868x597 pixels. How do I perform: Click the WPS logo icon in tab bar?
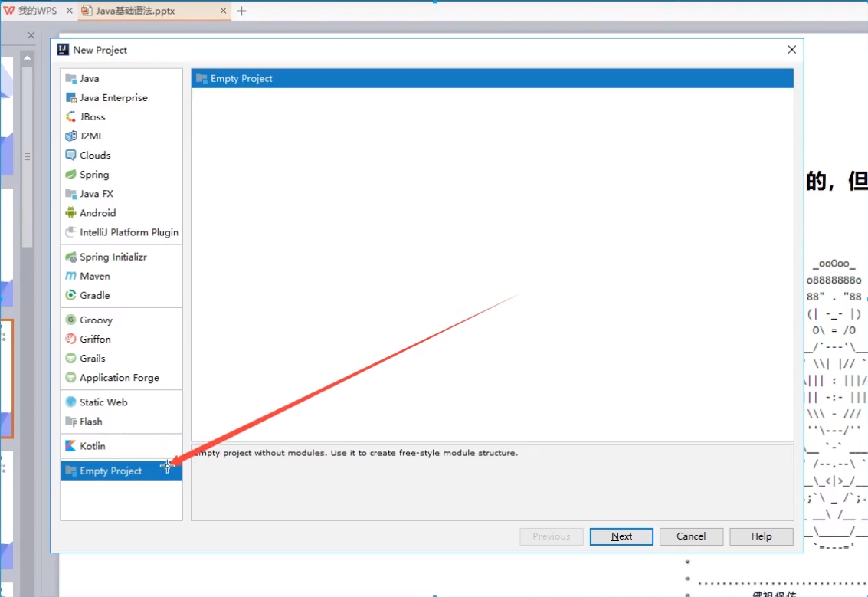point(9,11)
